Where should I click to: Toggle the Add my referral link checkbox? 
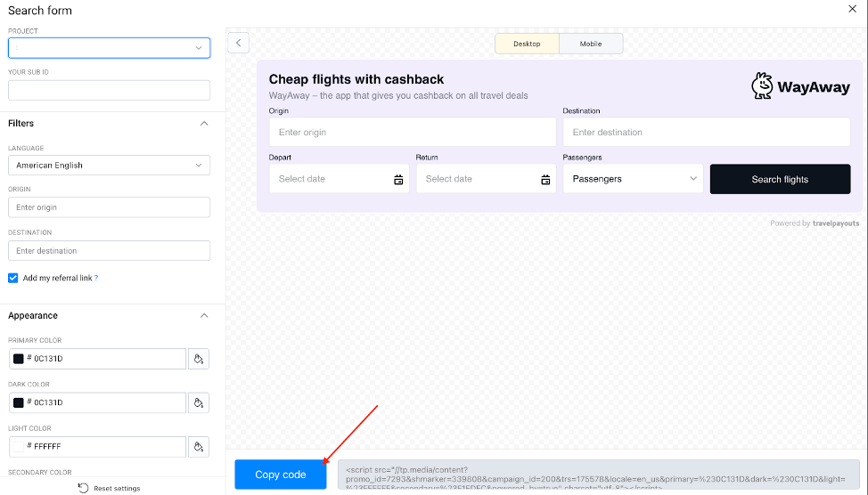(x=13, y=278)
